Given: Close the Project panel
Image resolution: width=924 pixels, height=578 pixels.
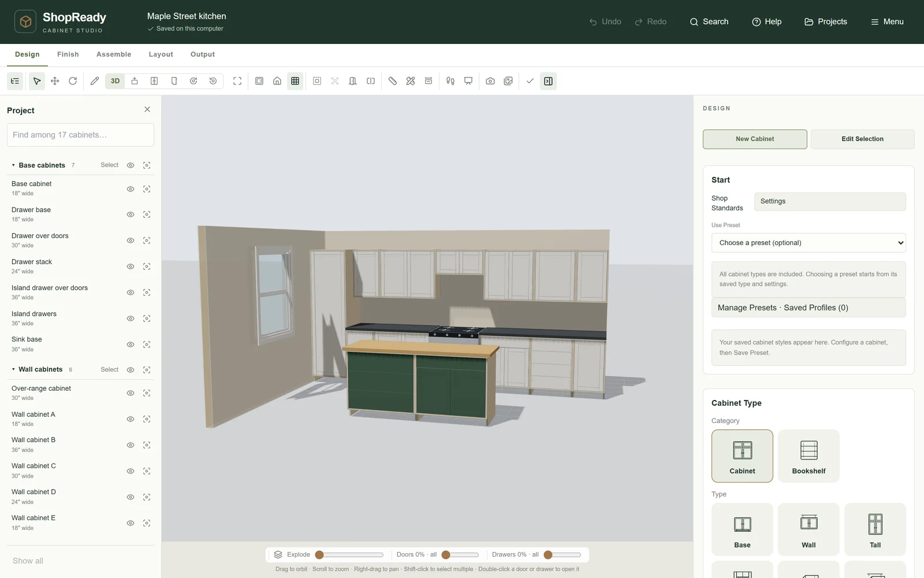Looking at the screenshot, I should (x=147, y=109).
